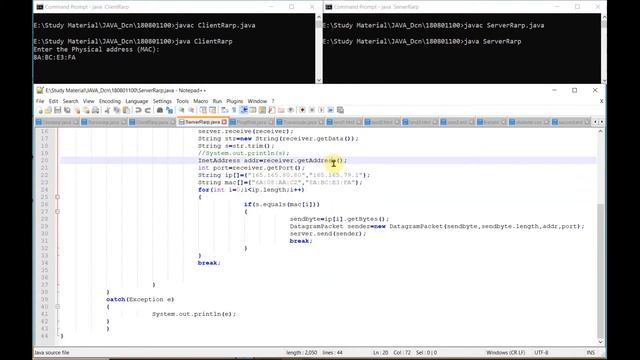
Task: Click Run macro multiple times icon
Action: pyautogui.click(x=331, y=110)
